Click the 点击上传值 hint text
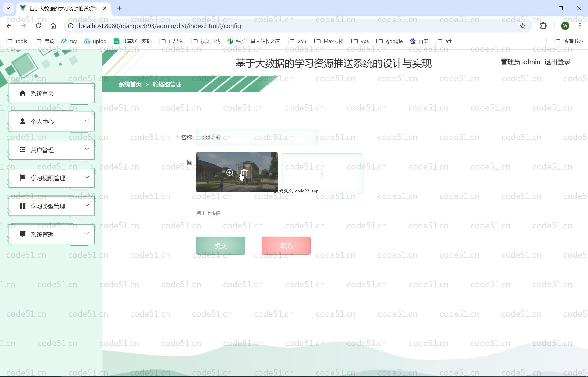Image resolution: width=588 pixels, height=377 pixels. point(208,213)
